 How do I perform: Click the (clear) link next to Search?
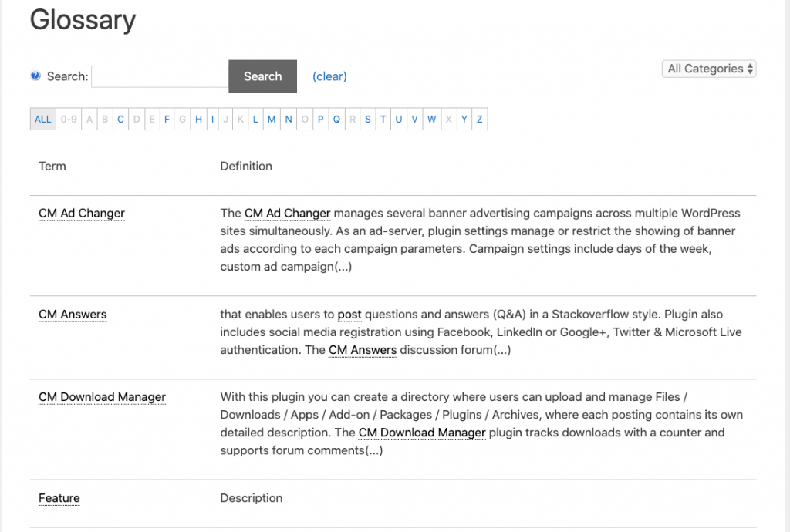[x=329, y=76]
